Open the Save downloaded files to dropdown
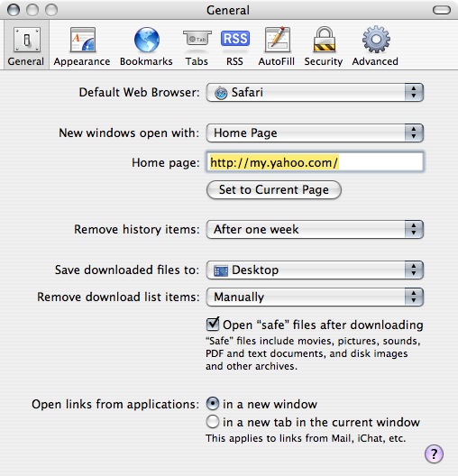This screenshot has width=458, height=476. pos(315,270)
